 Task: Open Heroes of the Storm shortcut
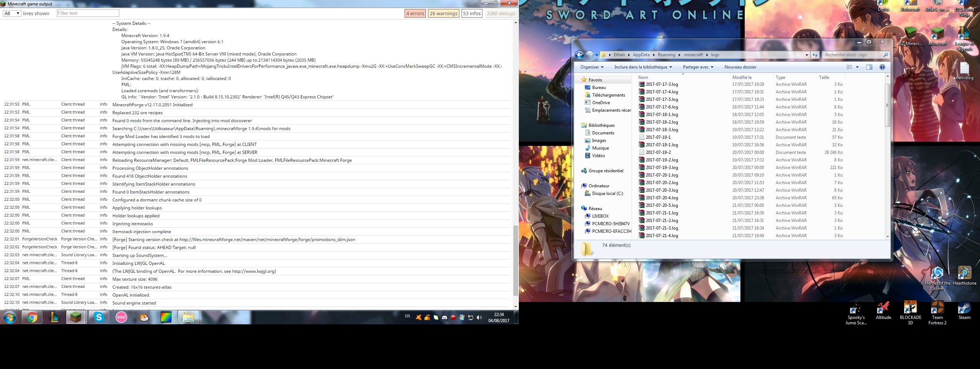[x=937, y=279]
